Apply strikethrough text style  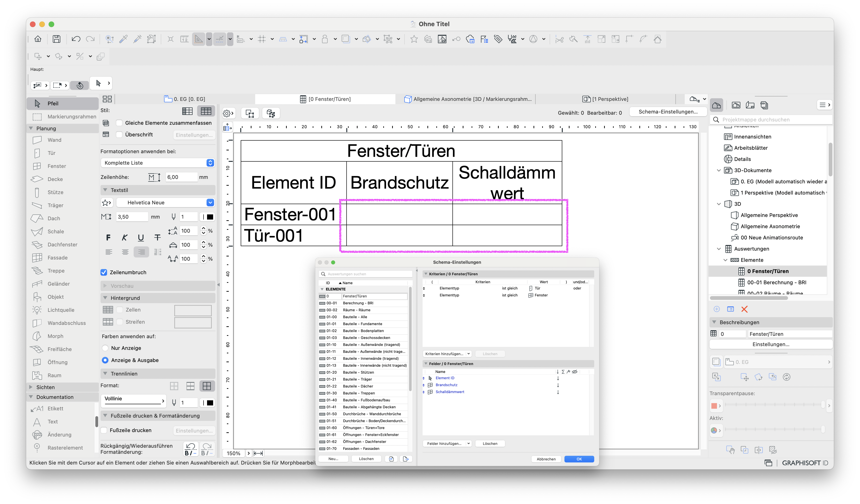pyautogui.click(x=157, y=237)
